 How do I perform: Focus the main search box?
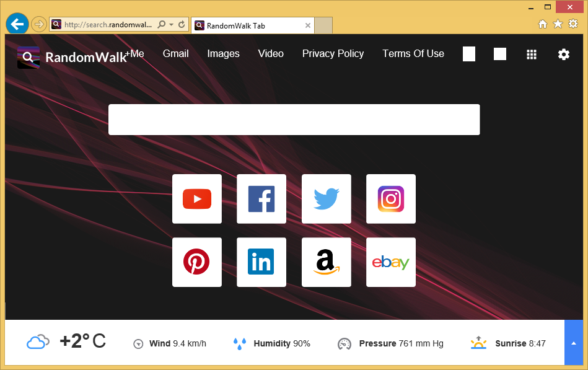point(294,120)
